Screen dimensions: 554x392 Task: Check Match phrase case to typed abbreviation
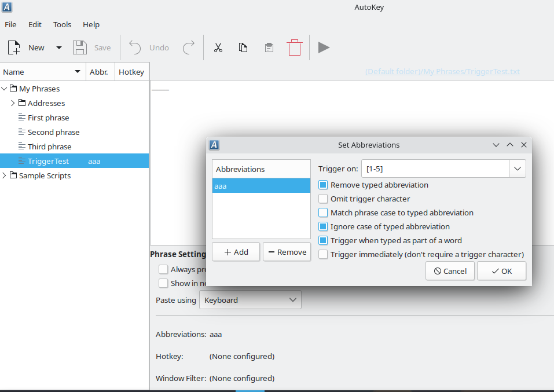click(322, 213)
